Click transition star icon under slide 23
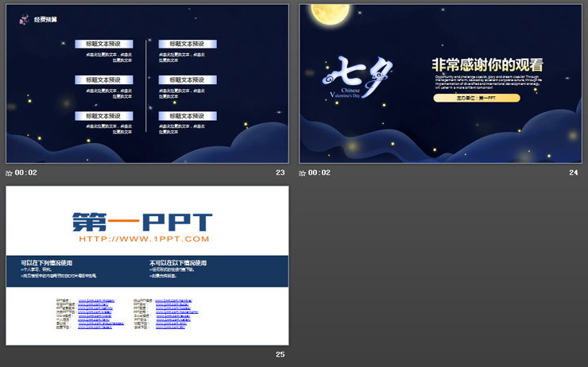 coord(9,173)
